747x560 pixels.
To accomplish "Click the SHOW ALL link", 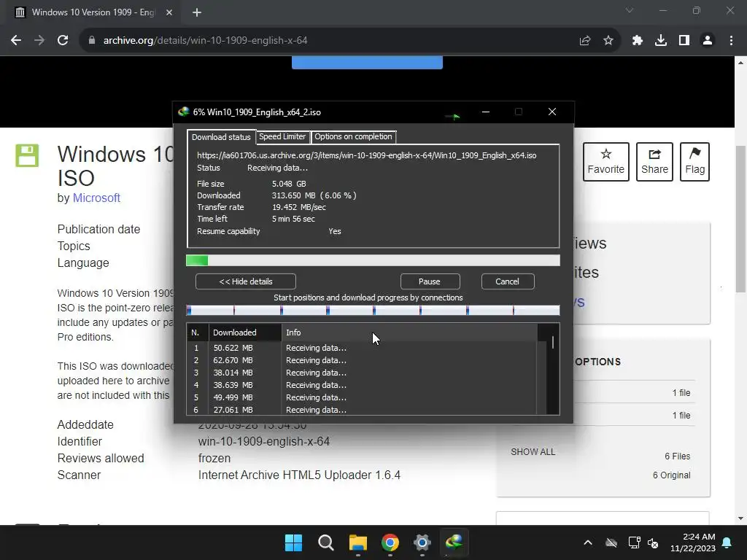I will tap(533, 452).
